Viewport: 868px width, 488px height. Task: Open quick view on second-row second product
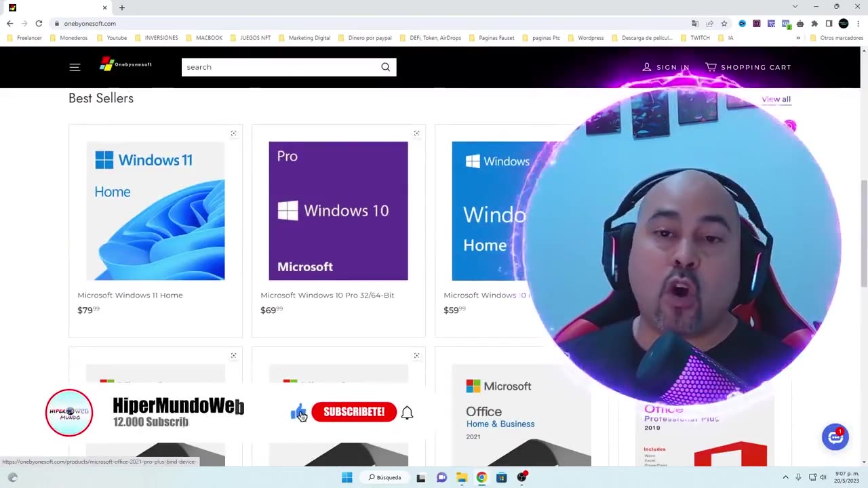(416, 356)
